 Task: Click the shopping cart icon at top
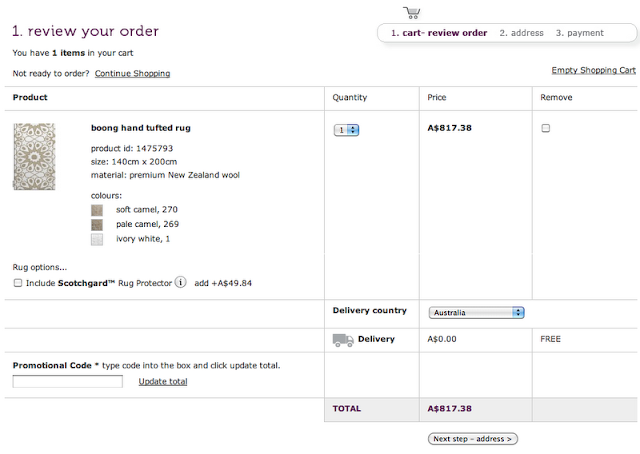tap(412, 13)
